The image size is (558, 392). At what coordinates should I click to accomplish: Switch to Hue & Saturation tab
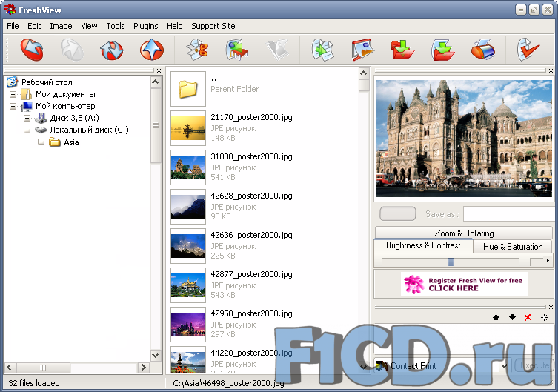[x=513, y=247]
